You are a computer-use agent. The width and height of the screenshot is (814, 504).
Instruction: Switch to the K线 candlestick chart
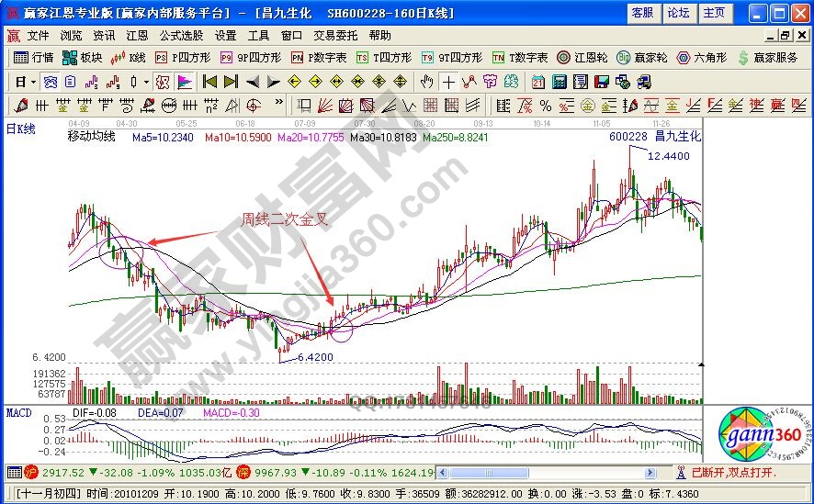pyautogui.click(x=130, y=58)
